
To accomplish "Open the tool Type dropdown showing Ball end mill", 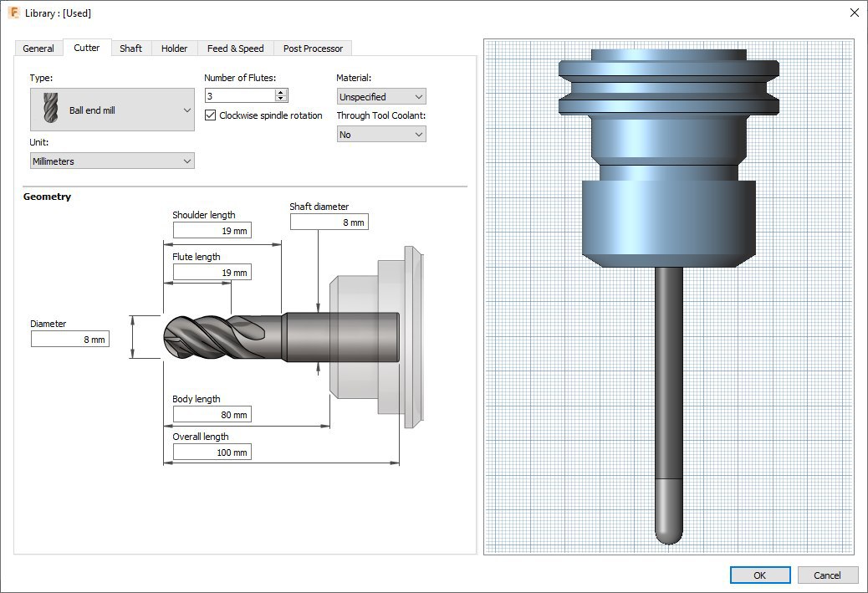I will tap(112, 110).
